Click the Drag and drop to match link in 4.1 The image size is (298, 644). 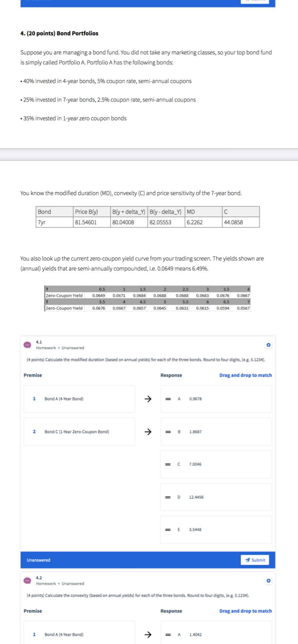pos(245,375)
